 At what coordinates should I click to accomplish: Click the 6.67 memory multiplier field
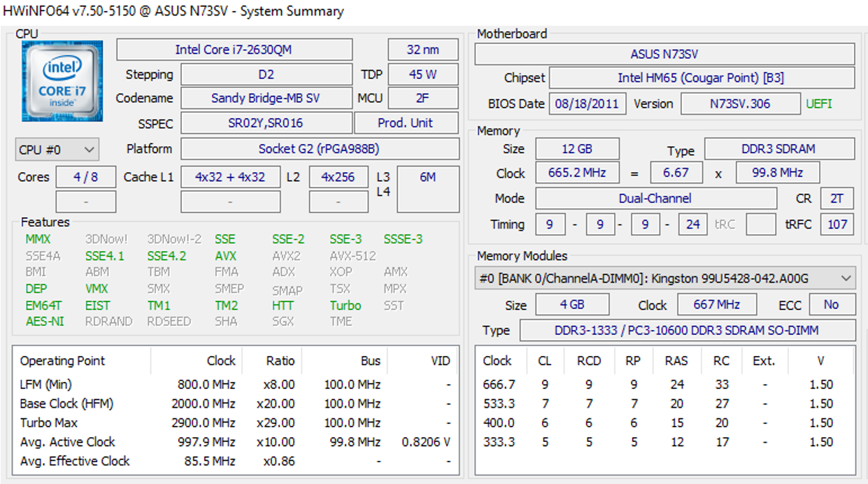[x=676, y=173]
